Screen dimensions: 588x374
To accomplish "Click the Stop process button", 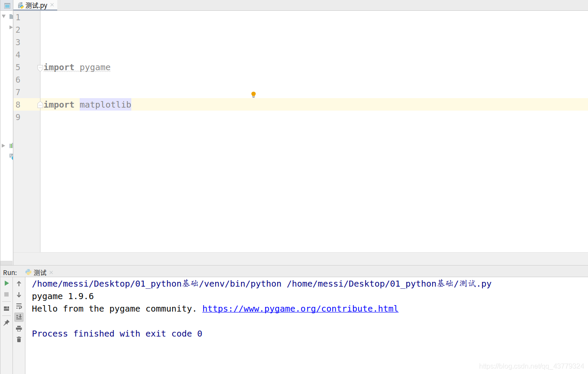I will [6, 294].
